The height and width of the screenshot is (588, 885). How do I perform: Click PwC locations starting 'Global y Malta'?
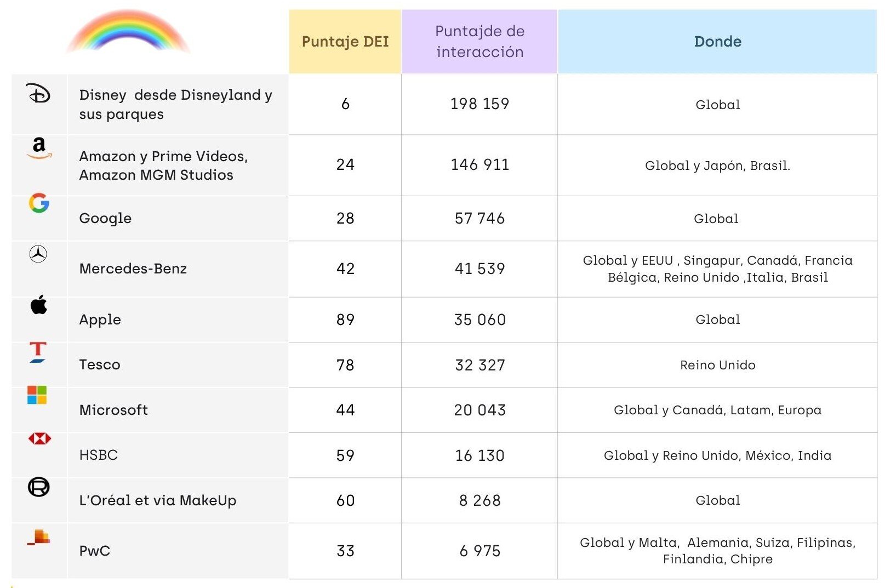[x=717, y=551]
